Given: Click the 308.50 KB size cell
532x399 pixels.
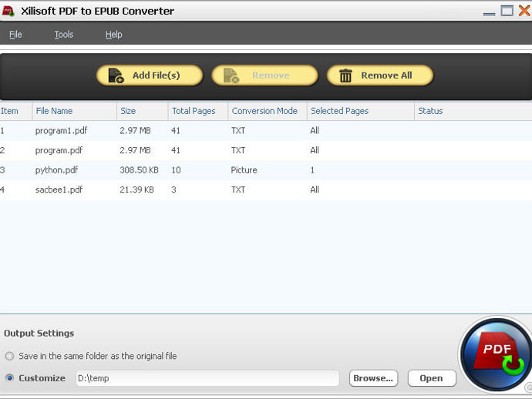Looking at the screenshot, I should coord(139,169).
